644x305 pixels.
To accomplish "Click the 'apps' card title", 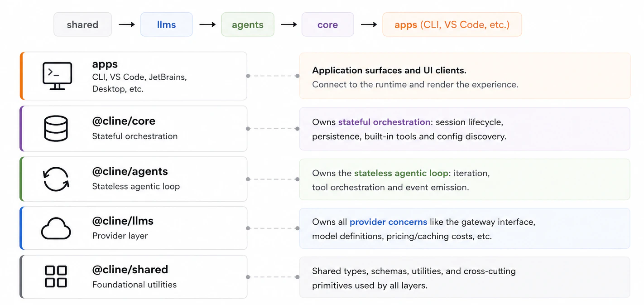I will click(x=105, y=64).
